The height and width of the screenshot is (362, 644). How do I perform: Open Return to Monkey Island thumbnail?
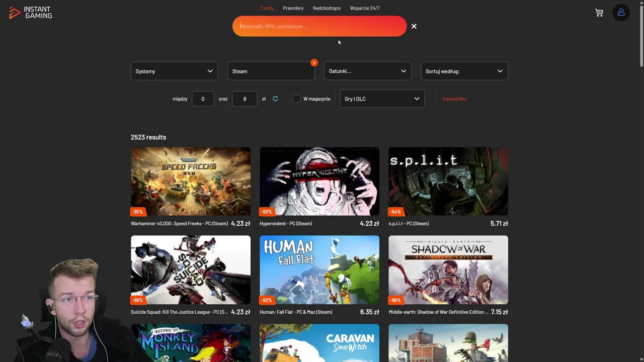[x=191, y=343]
